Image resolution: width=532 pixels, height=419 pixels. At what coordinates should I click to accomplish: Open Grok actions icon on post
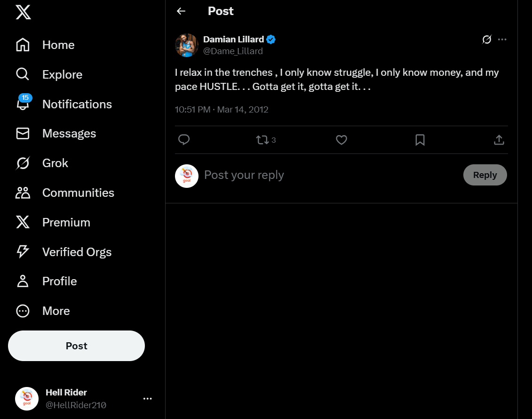[x=487, y=40]
